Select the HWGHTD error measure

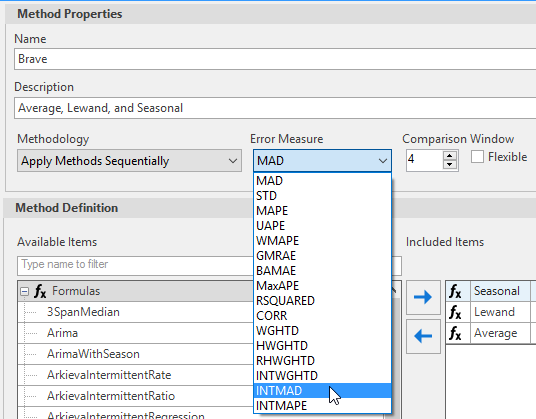click(x=322, y=346)
